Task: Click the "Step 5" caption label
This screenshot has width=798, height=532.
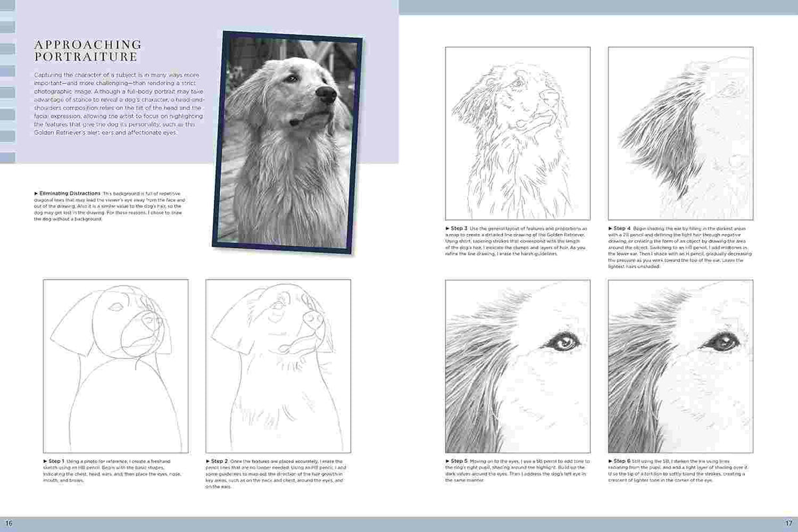Action: [458, 461]
